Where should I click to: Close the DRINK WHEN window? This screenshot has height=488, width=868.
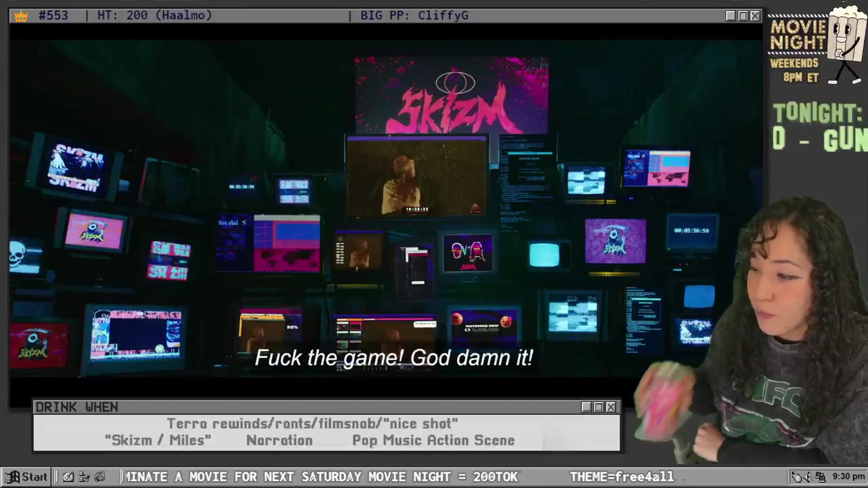tap(611, 407)
